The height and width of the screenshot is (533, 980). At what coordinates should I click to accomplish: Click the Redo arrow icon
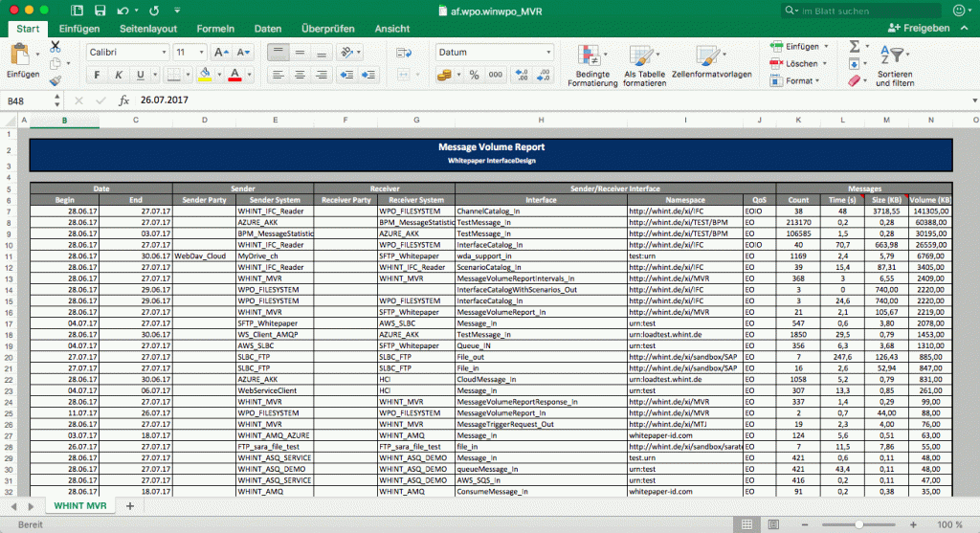point(154,11)
